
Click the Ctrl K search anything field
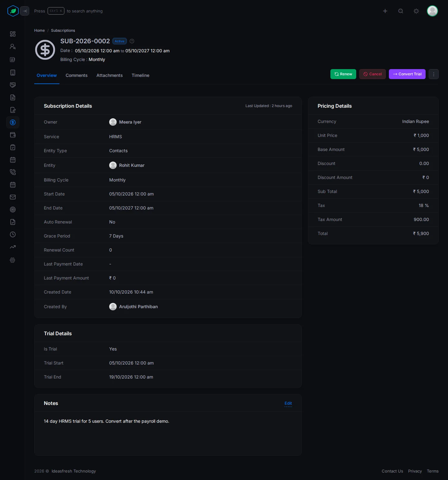tap(68, 11)
